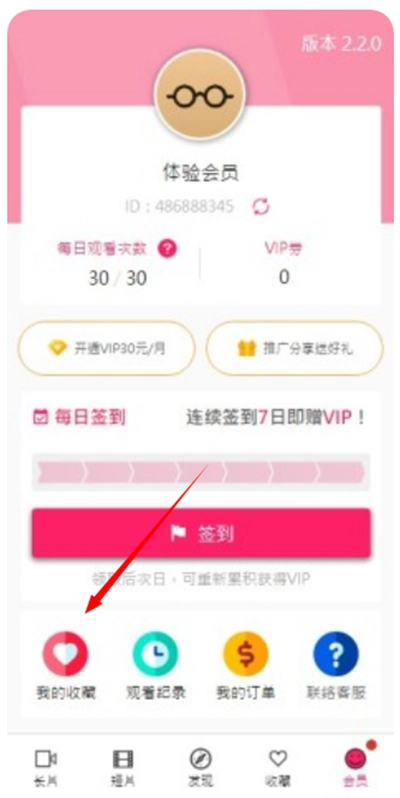This screenshot has height=798, width=400.
Task: Click the 体验会员 username text
Action: click(201, 174)
